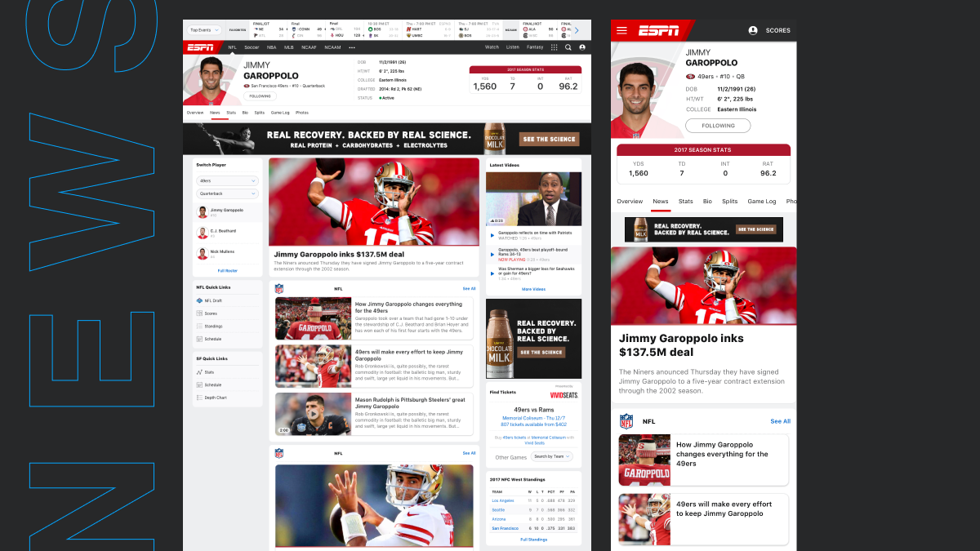Screen dimensions: 980x551
Task: Open the Quarterback position dropdown
Action: click(227, 193)
